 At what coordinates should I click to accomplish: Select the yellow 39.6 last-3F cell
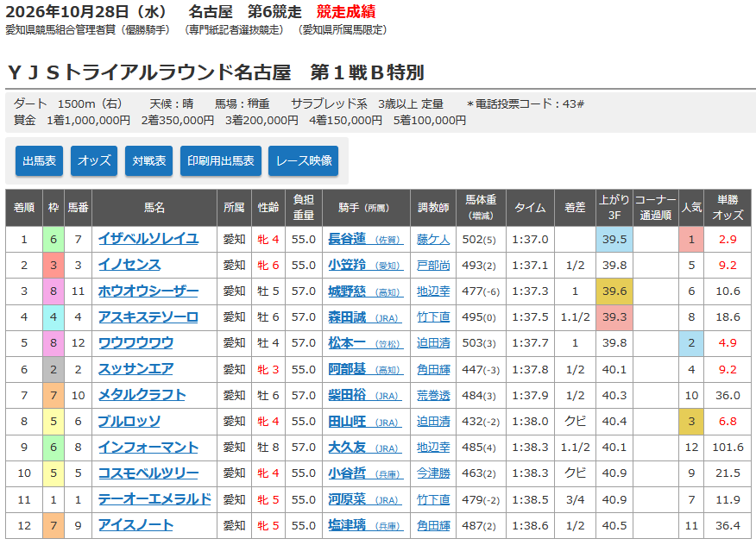pyautogui.click(x=614, y=291)
